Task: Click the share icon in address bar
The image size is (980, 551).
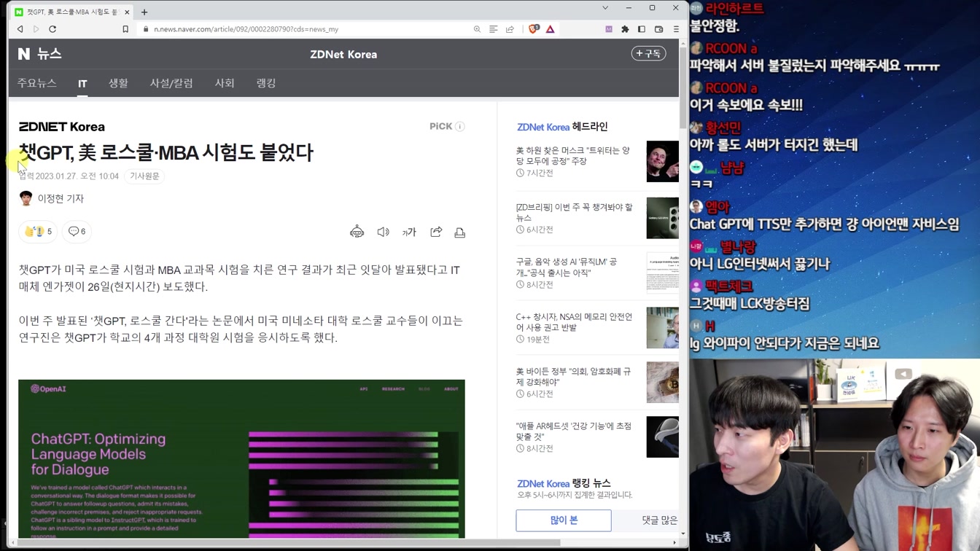Action: pyautogui.click(x=510, y=29)
